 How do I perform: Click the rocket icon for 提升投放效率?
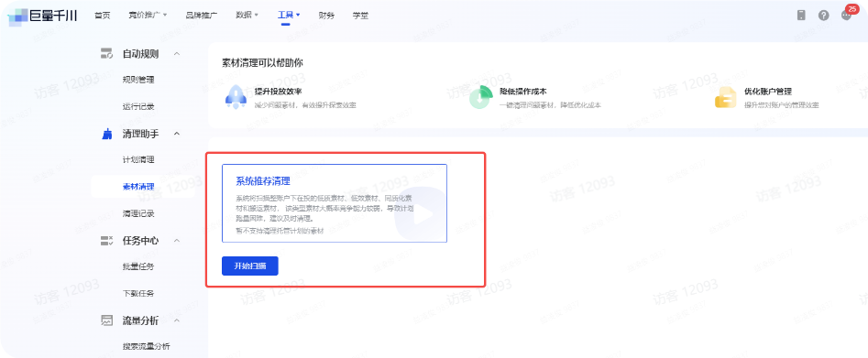[x=236, y=97]
